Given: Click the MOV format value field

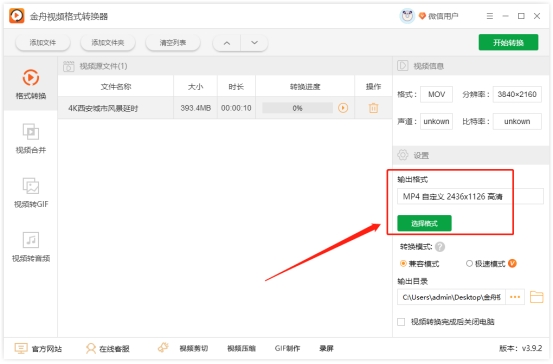Looking at the screenshot, I should click(436, 94).
